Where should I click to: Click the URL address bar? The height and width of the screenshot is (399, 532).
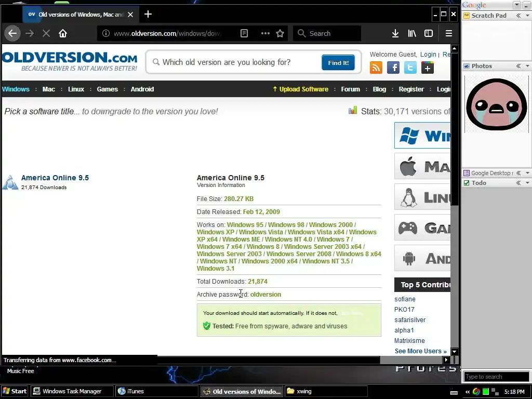[168, 33]
